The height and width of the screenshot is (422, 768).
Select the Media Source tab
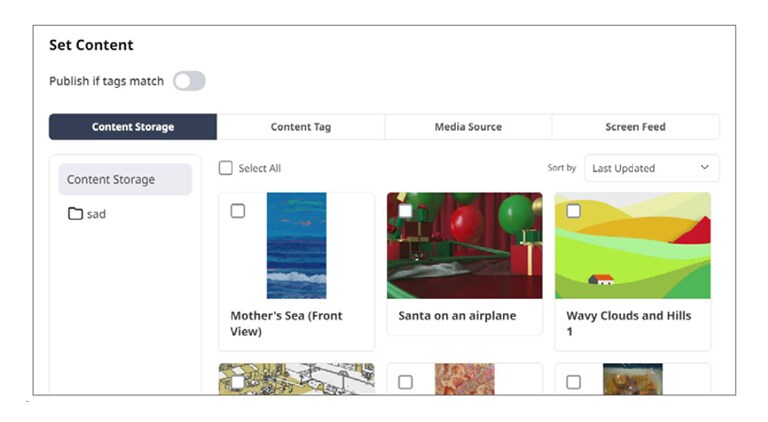(468, 127)
